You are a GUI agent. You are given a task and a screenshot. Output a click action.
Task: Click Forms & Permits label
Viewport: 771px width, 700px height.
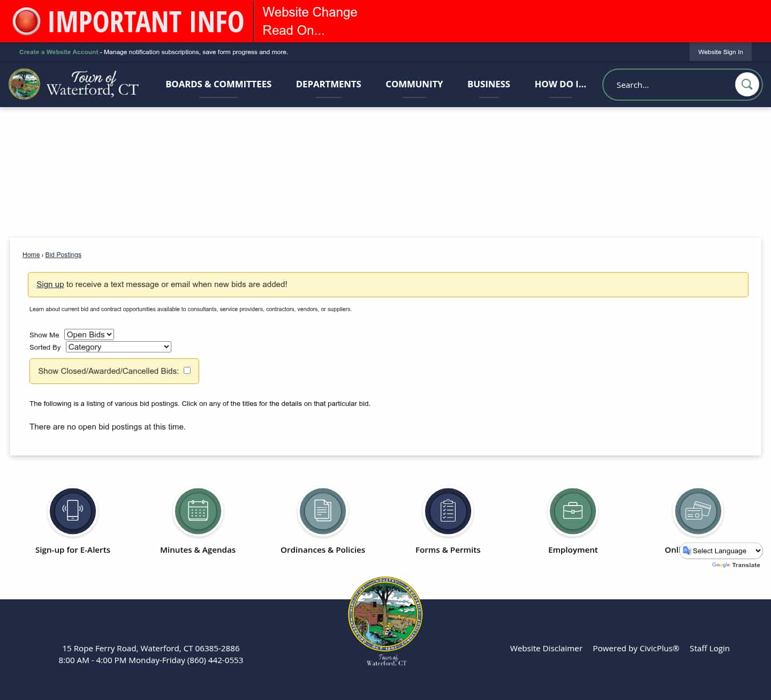(448, 550)
